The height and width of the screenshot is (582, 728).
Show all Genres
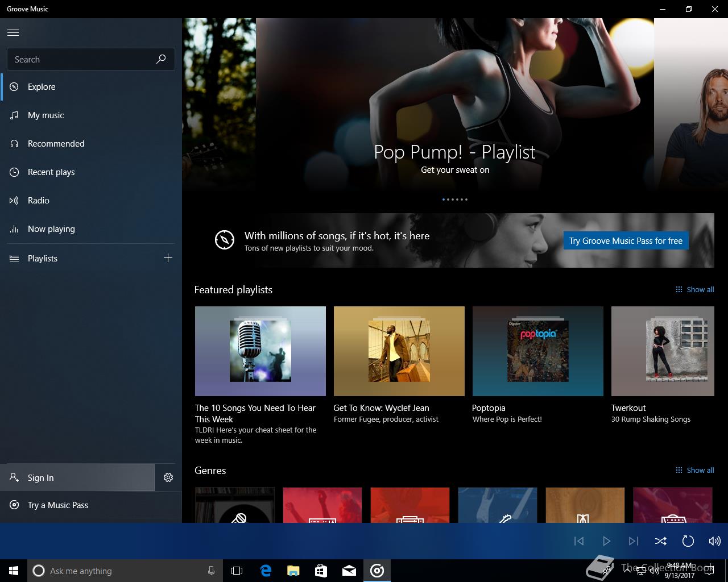tap(694, 470)
